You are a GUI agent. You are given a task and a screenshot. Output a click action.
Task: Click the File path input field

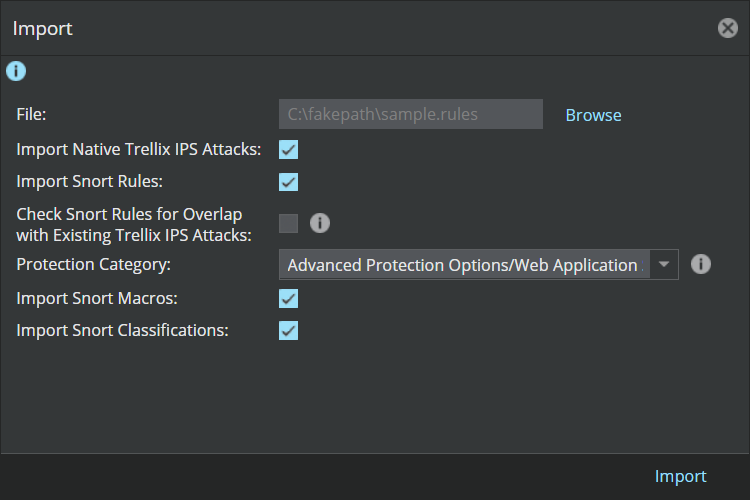coord(411,114)
